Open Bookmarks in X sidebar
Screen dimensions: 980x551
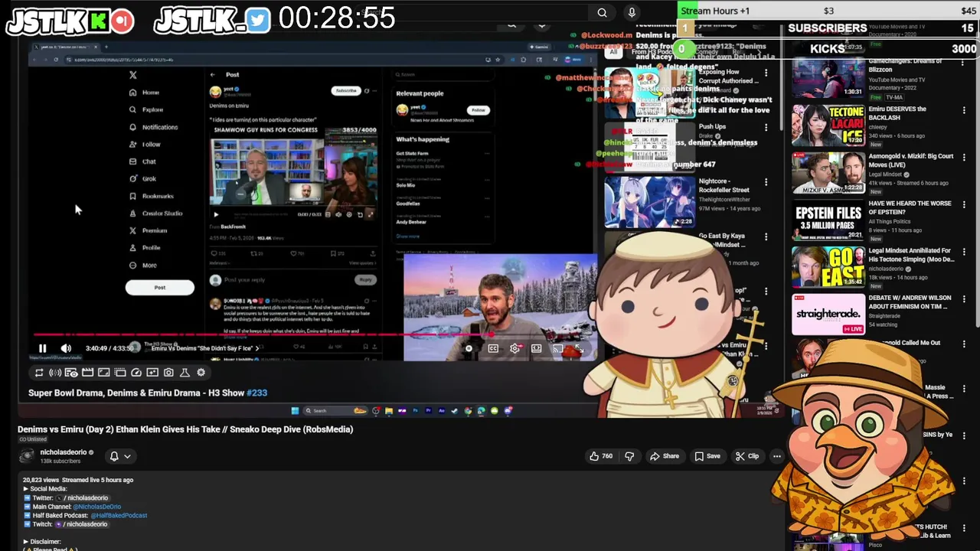[151, 196]
